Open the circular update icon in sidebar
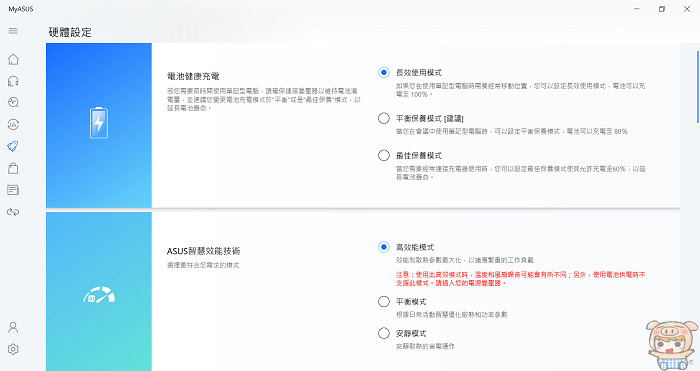 [13, 125]
